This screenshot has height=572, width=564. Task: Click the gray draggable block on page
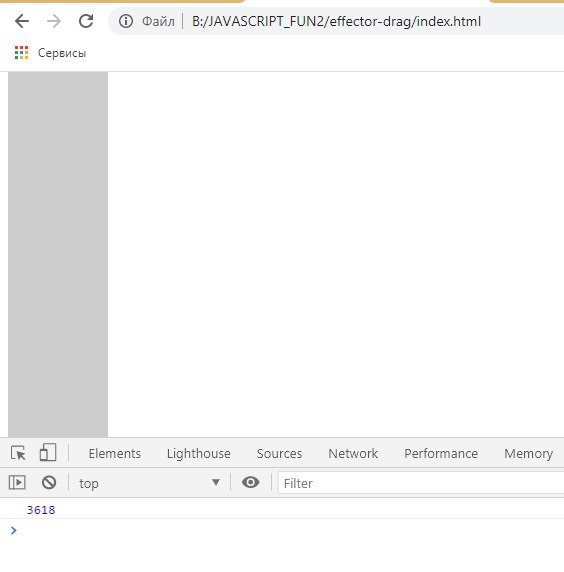58,254
